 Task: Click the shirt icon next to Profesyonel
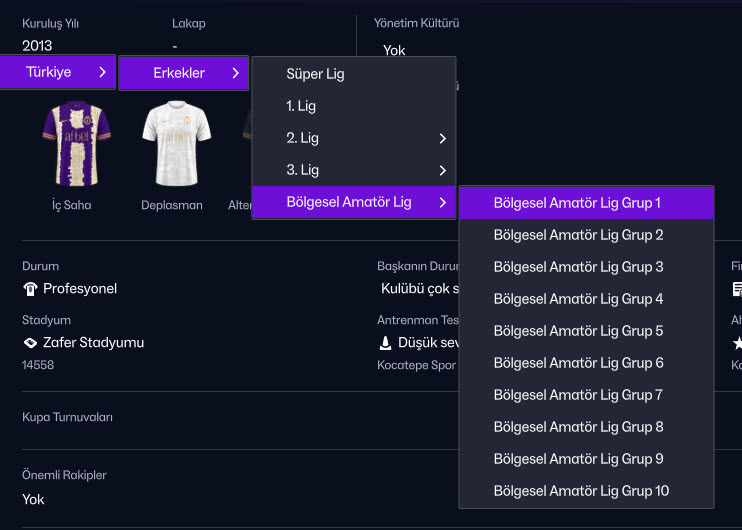30,289
